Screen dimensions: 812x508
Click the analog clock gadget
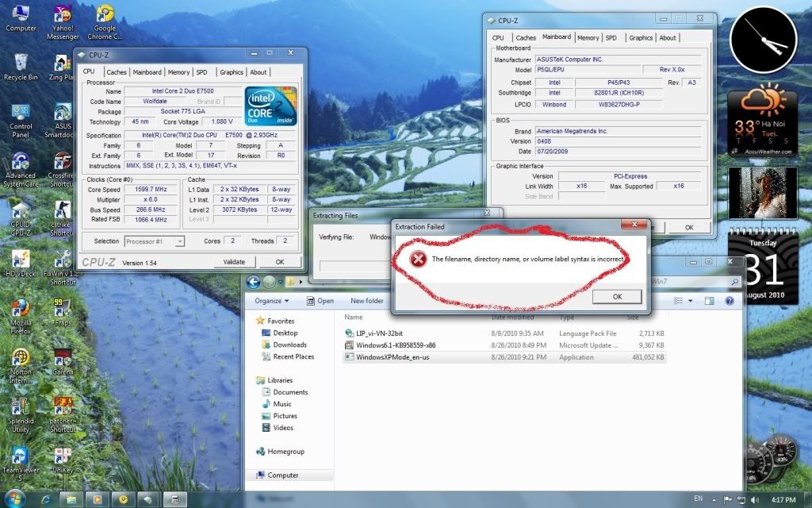click(763, 40)
